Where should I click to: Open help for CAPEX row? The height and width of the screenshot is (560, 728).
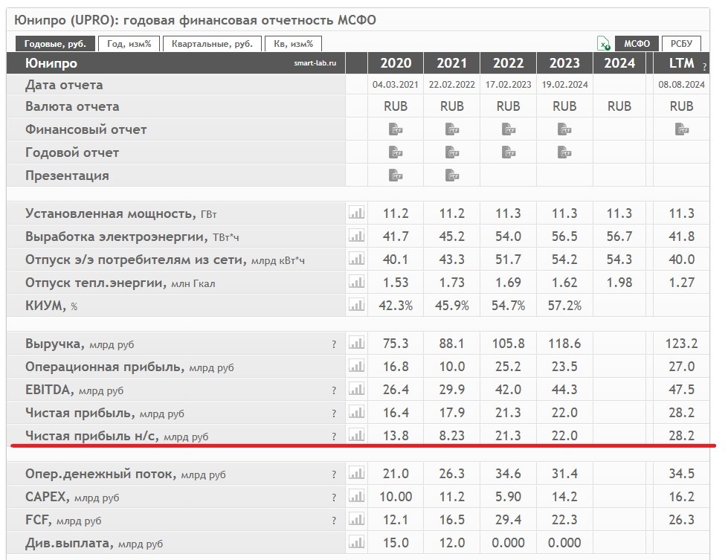click(334, 498)
